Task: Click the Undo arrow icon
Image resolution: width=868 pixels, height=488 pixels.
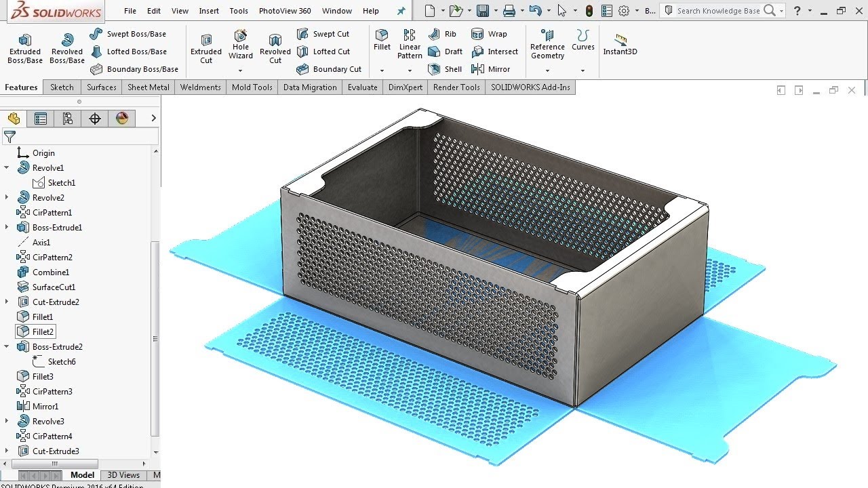Action: click(x=535, y=11)
